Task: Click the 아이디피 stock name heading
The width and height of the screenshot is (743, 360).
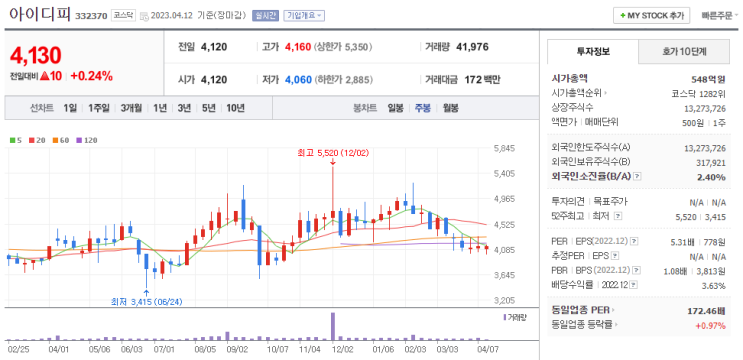Action: (40, 14)
